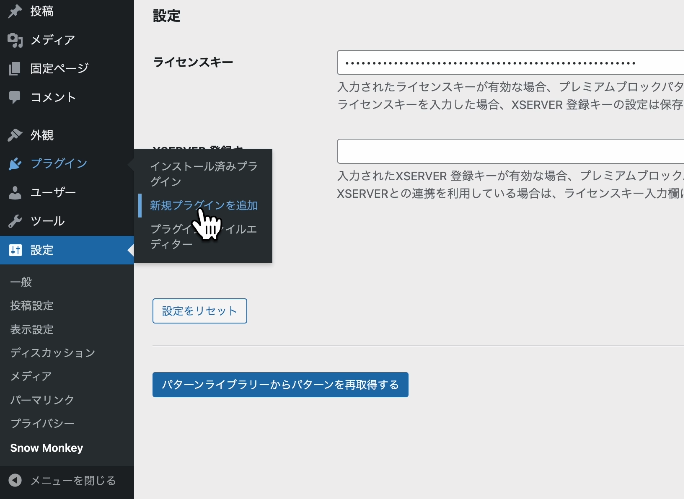Open the パーマリンク settings page
The height and width of the screenshot is (499, 684).
[x=42, y=400]
